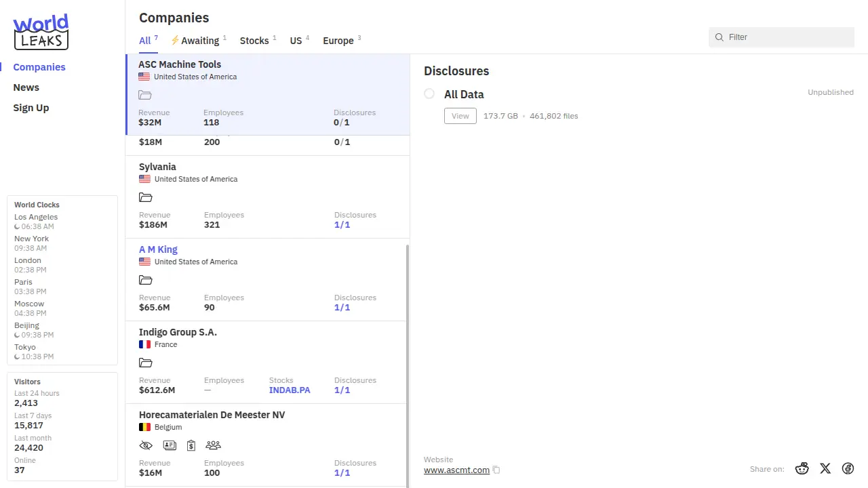
Task: Show the Europe companies tab
Action: (x=338, y=41)
